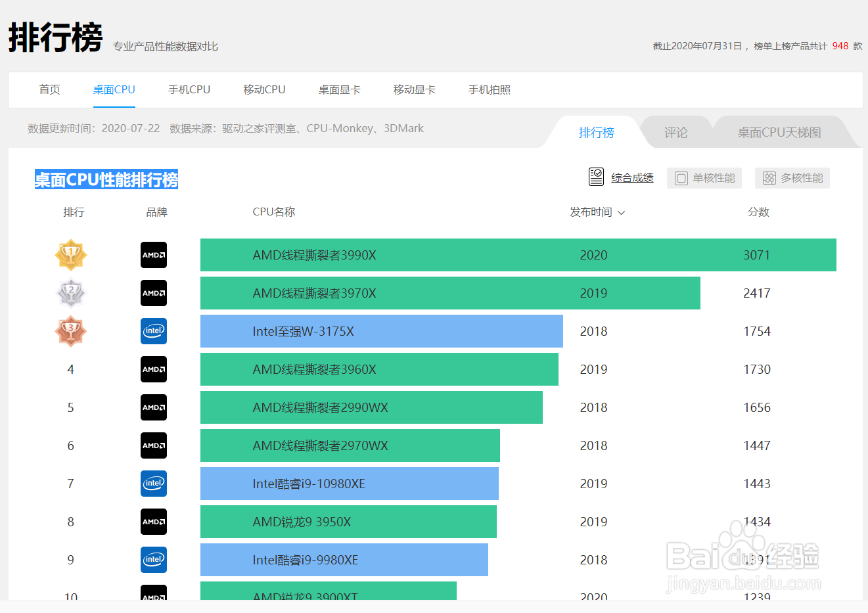This screenshot has height=613, width=868.
Task: Click the AMD线程撕裂者2990WX bar
Action: (371, 407)
